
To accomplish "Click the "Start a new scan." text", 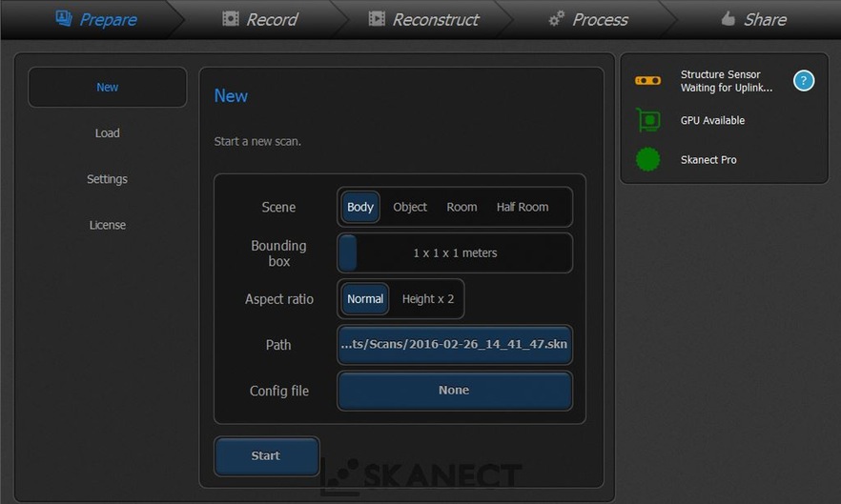I will point(257,142).
